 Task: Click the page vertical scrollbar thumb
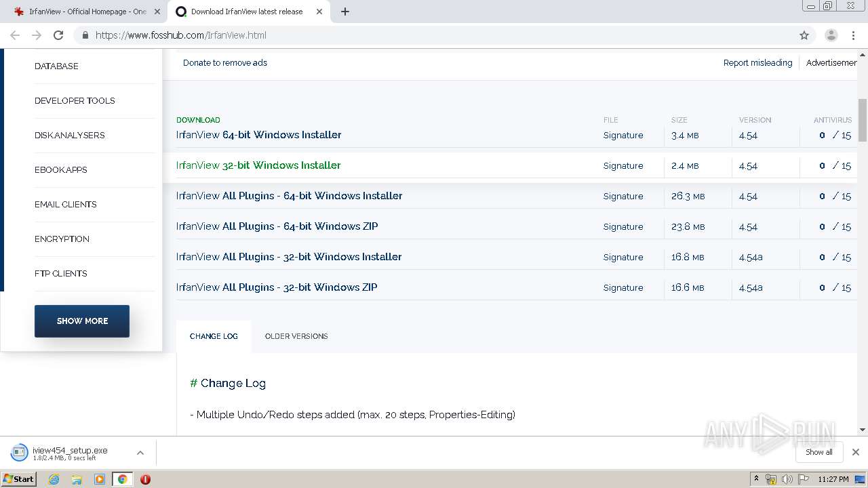coord(863,120)
